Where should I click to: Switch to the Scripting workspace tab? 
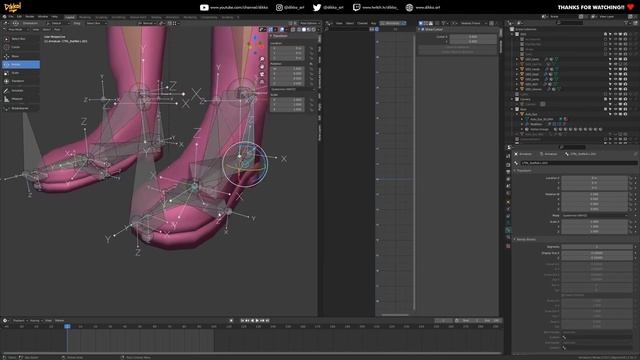pyautogui.click(x=227, y=18)
